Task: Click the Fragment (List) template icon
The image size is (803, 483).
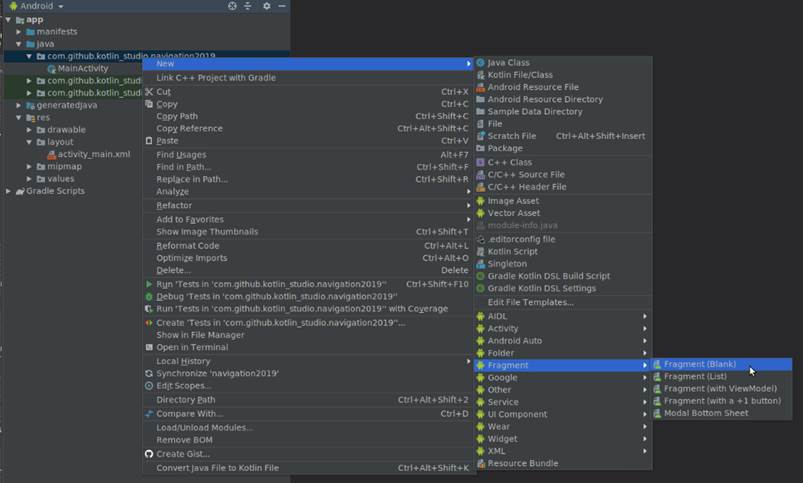Action: coord(657,376)
